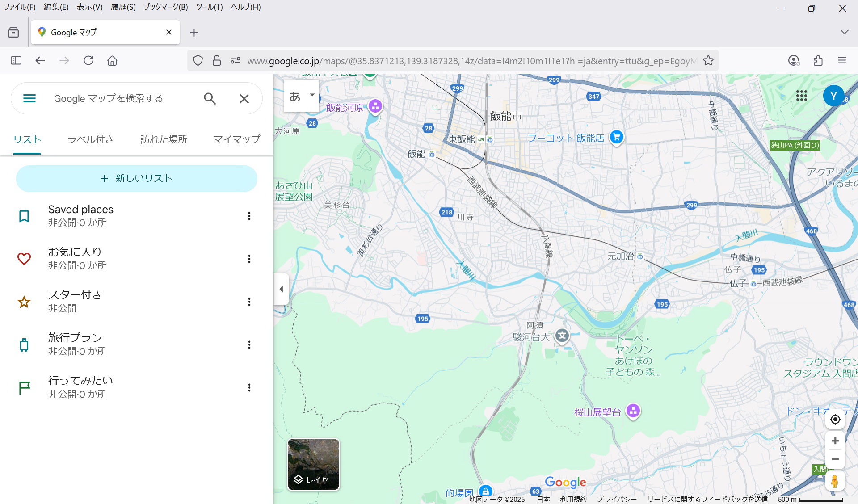Screen dimensions: 858x504
Task: Click the 新しいリスト button
Action: click(137, 179)
